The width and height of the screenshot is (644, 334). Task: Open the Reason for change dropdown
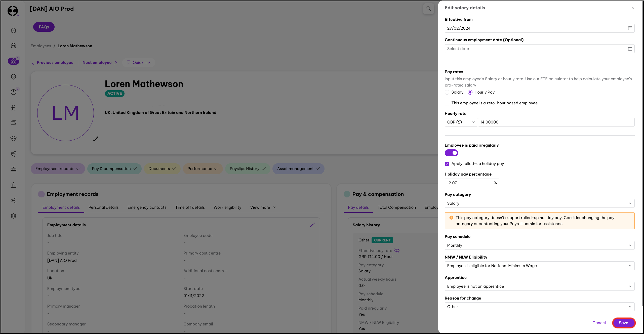pos(539,307)
